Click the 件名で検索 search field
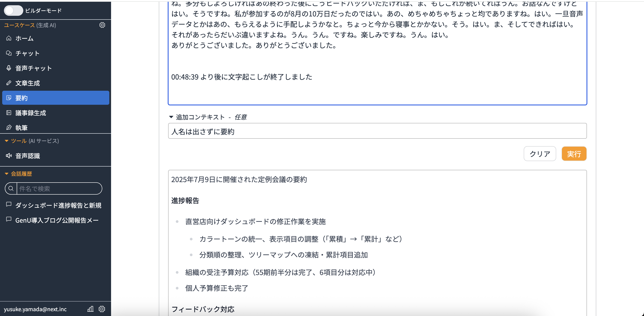The height and width of the screenshot is (316, 644). coord(59,189)
